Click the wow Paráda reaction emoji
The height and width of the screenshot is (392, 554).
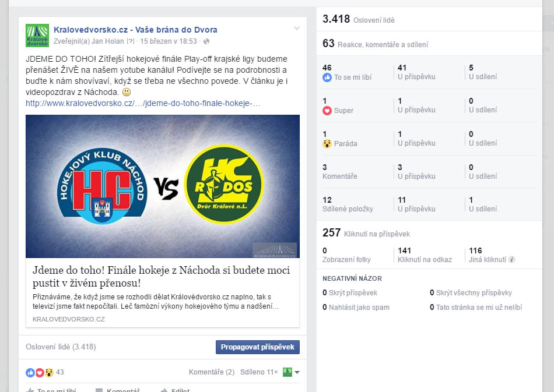coord(327,144)
